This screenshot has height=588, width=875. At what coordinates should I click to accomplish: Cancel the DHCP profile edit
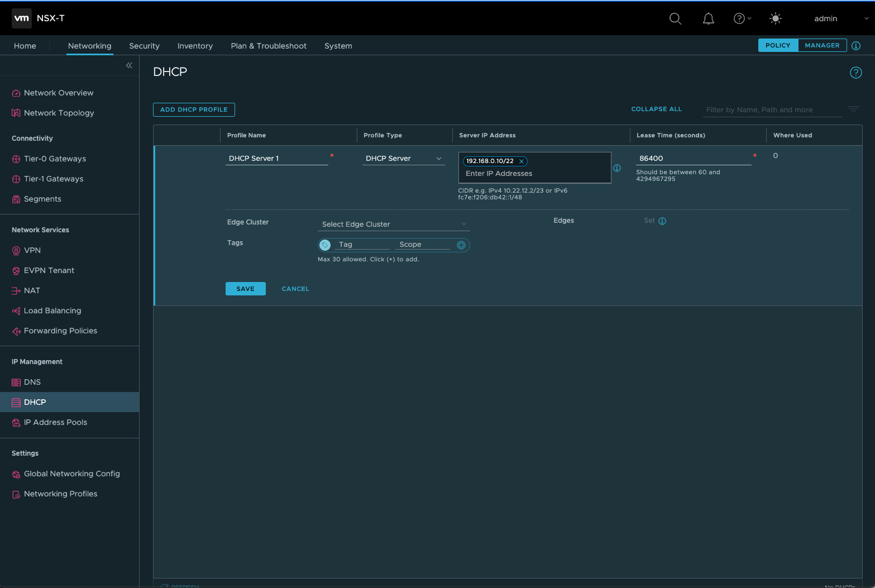click(x=295, y=289)
